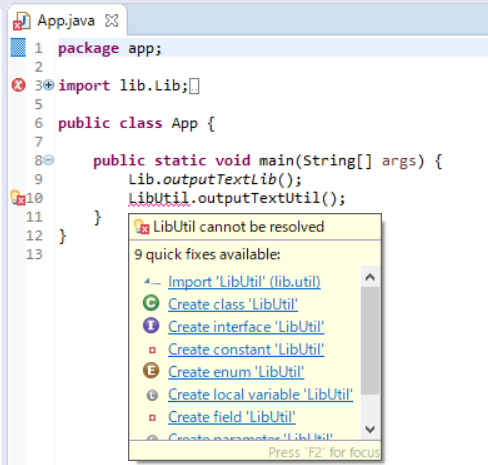Click the quick fix list scroll down arrow

(x=370, y=429)
